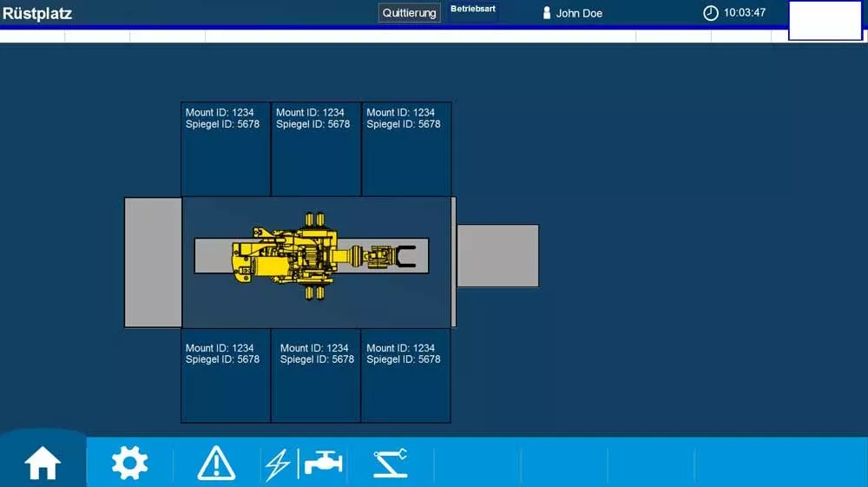Click the gray station block left of robot
Viewport: 868px width, 487px height.
point(154,262)
